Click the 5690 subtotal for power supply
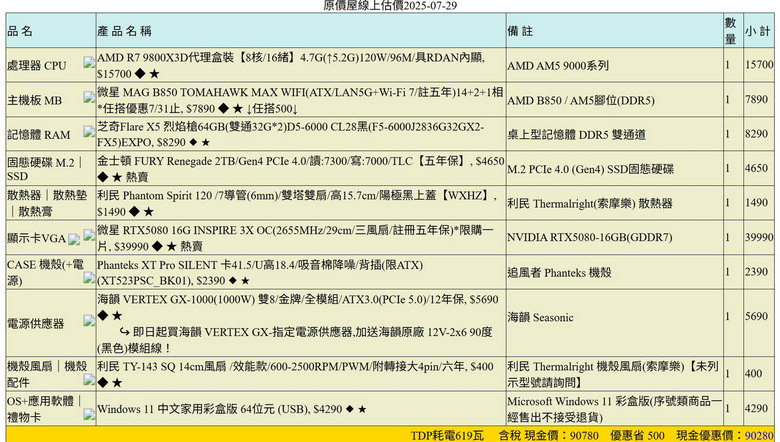780x442 pixels. [756, 316]
